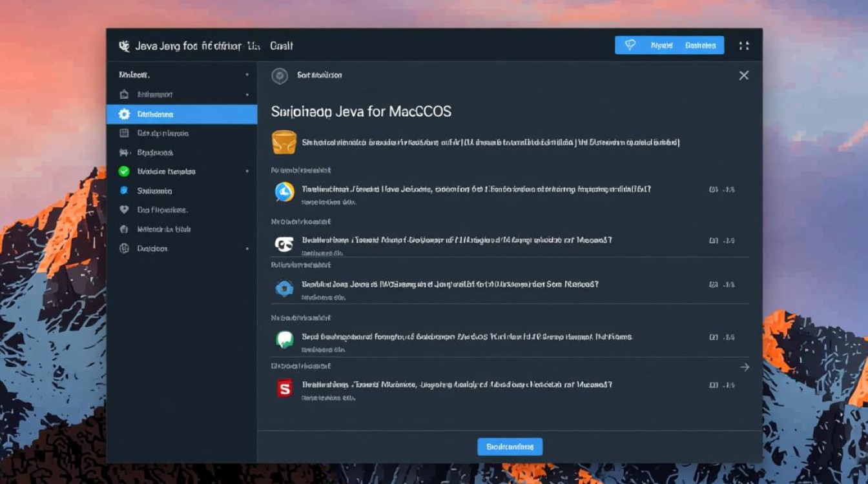Image resolution: width=868 pixels, height=484 pixels.
Task: Open the bottom sidebar item's chevron
Action: pyautogui.click(x=247, y=248)
